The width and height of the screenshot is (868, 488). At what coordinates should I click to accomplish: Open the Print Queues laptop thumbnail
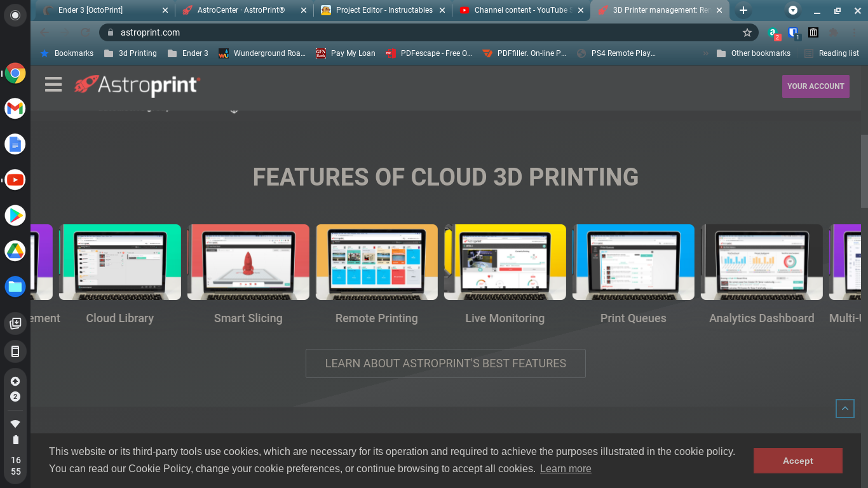[x=634, y=262]
